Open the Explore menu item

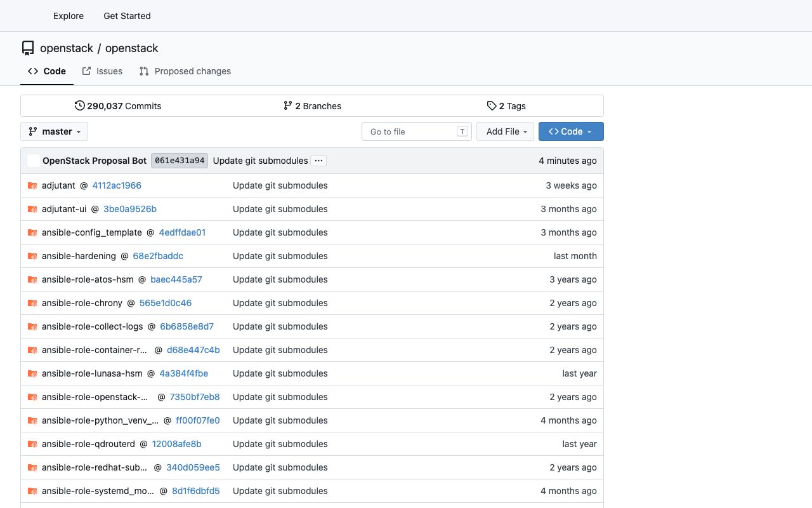(69, 16)
